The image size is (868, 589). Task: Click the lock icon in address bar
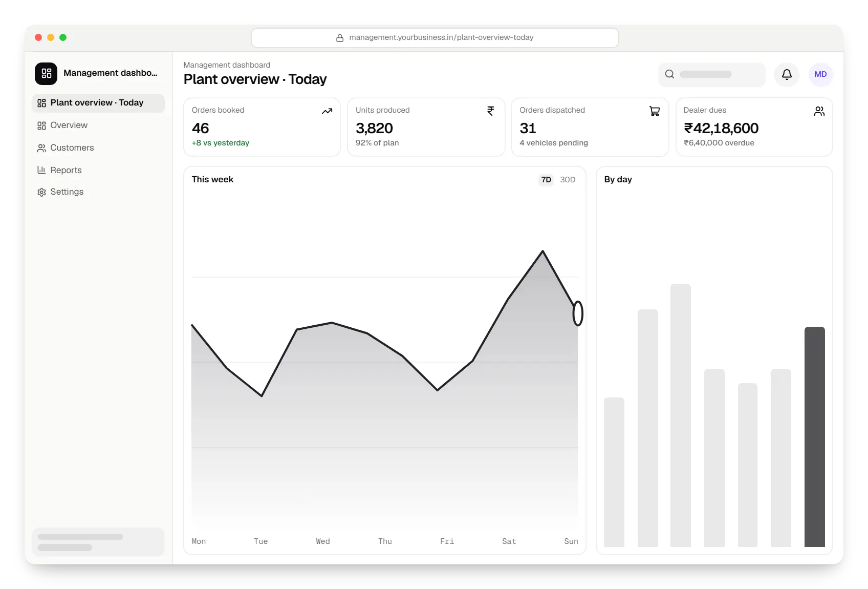(340, 38)
